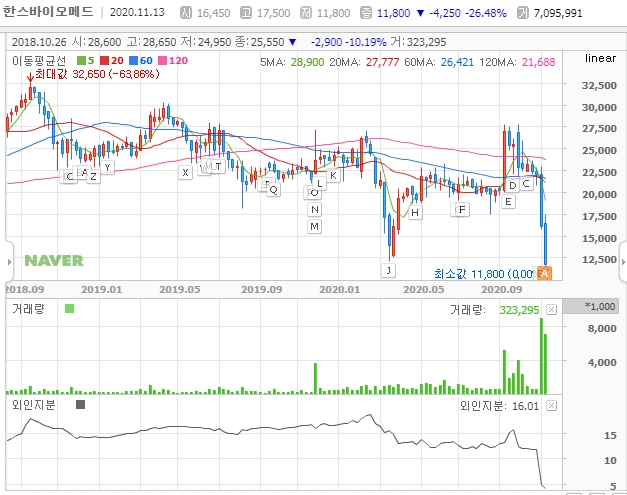Open the K event marker on the chart
The width and height of the screenshot is (627, 495).
tap(333, 176)
